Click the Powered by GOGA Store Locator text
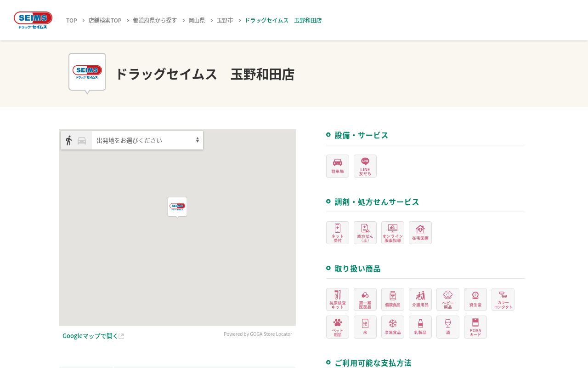The height and width of the screenshot is (368, 588). click(x=258, y=334)
